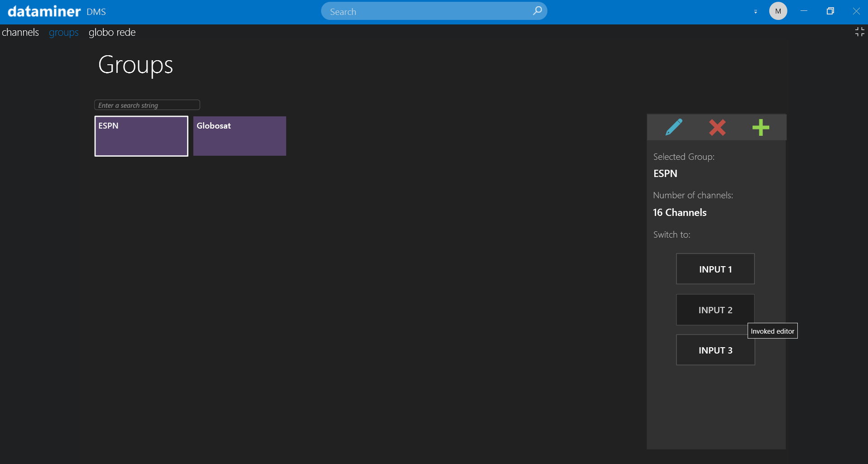Click the selected group name ESPN in panel

(x=665, y=173)
